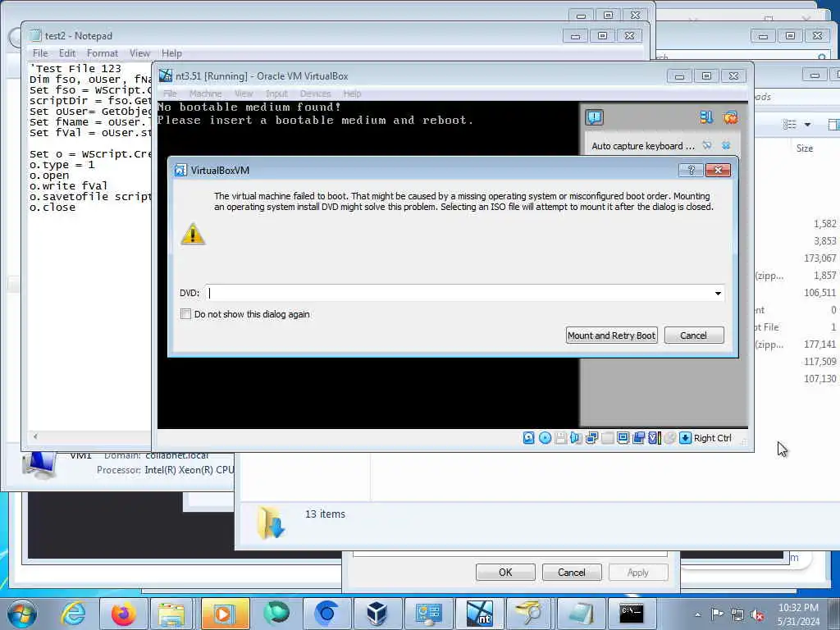Open the Command Prompt taskbar icon
The width and height of the screenshot is (840, 630).
coord(632,612)
